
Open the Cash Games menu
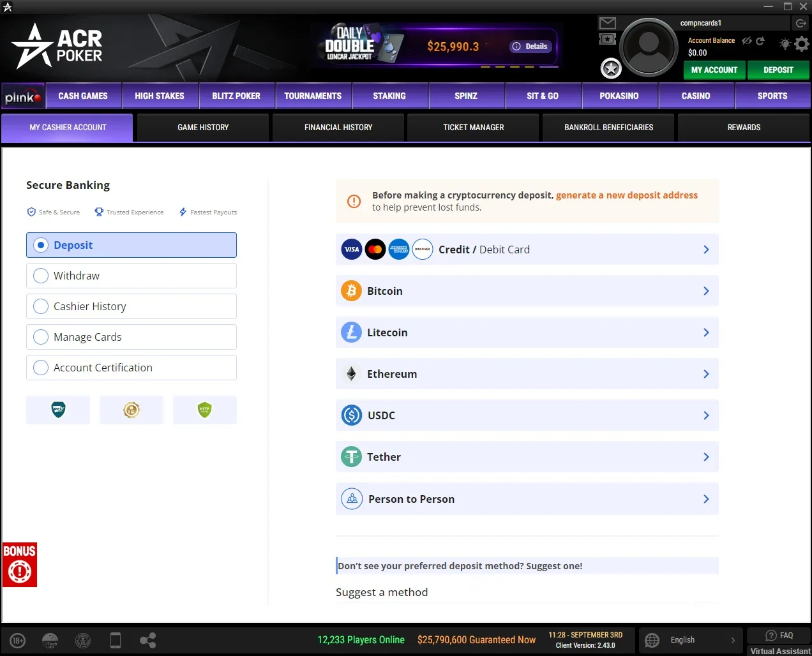[x=83, y=96]
